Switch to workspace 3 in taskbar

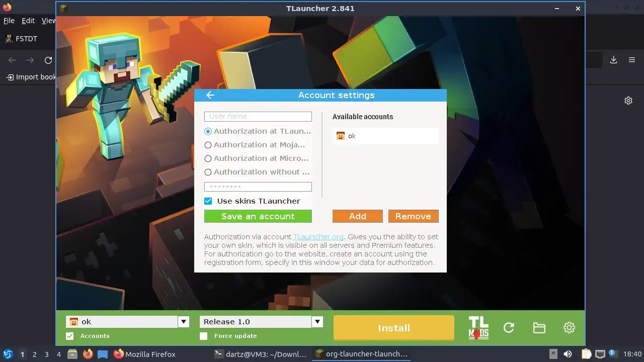coord(46,354)
